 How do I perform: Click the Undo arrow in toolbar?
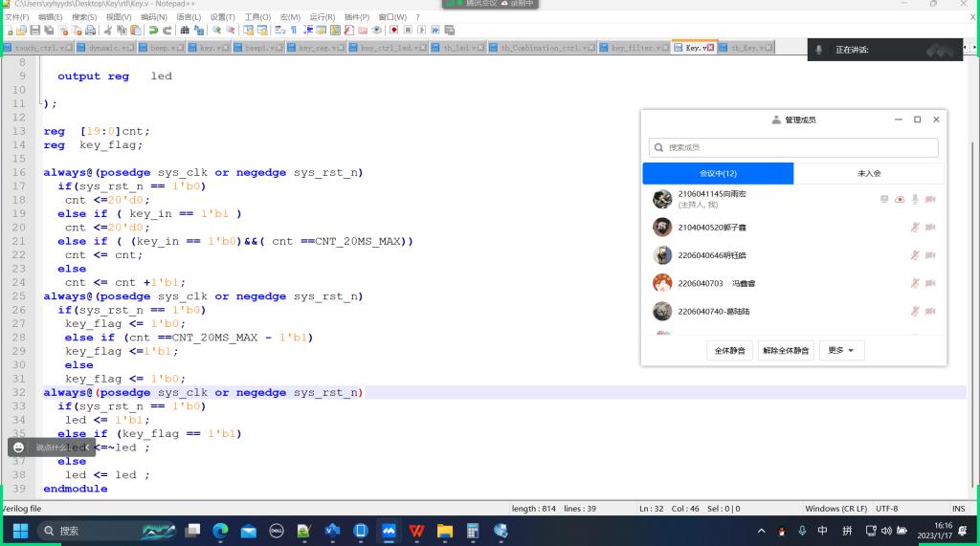click(152, 31)
